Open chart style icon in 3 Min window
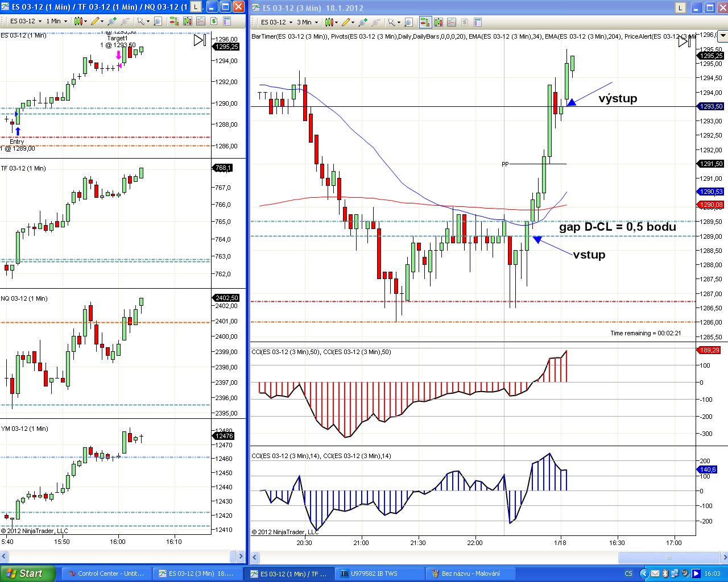This screenshot has width=728, height=582. pos(329,22)
